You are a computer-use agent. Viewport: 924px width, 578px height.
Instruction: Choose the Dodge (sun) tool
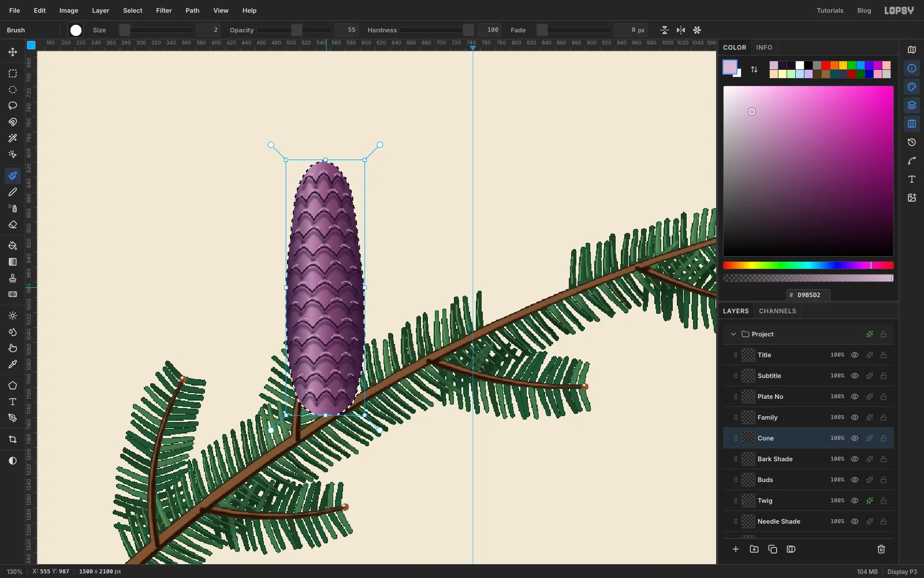(x=13, y=316)
